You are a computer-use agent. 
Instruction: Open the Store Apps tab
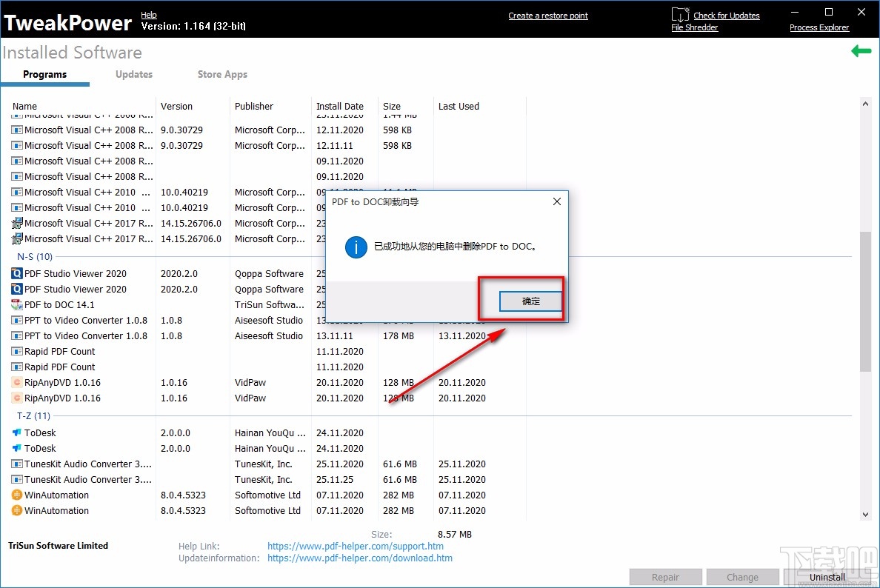click(x=222, y=74)
